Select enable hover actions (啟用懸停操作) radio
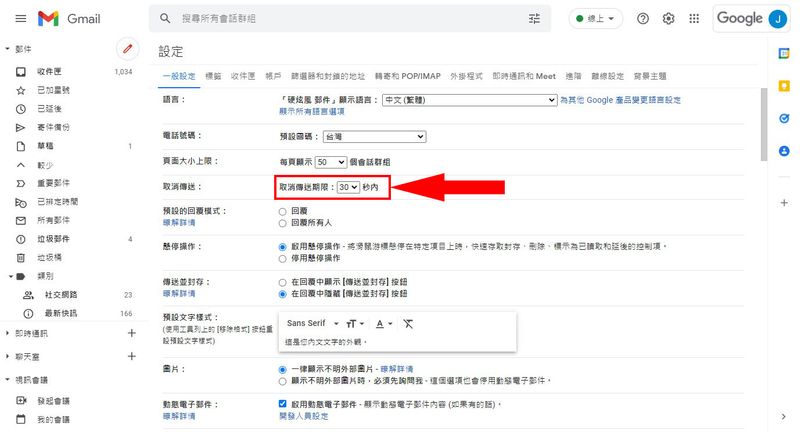This screenshot has width=800, height=433. [283, 247]
